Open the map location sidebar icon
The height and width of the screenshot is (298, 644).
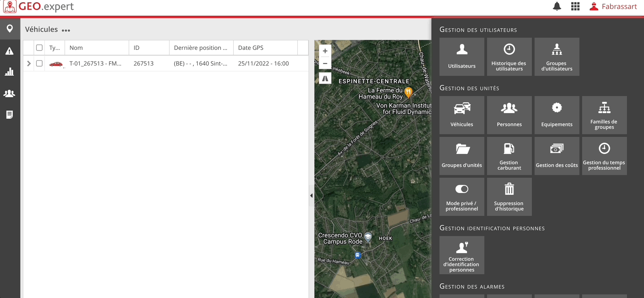9,29
